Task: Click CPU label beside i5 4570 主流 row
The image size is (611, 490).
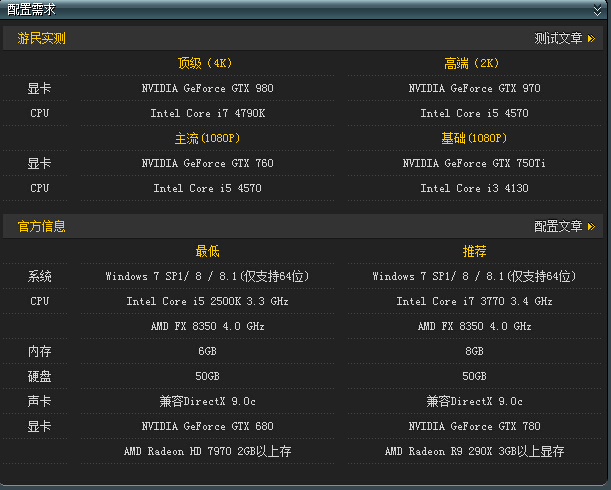Action: tap(39, 188)
